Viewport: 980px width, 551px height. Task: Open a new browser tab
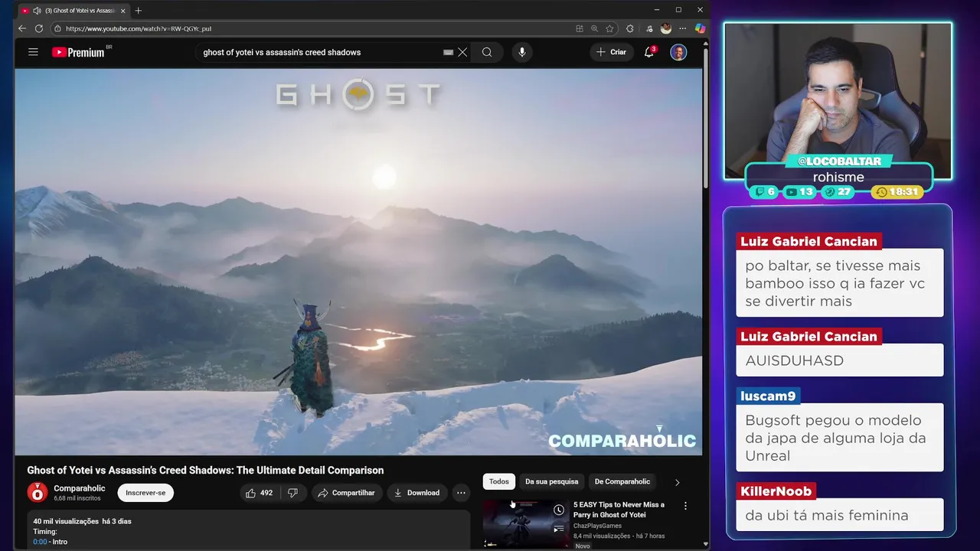139,11
